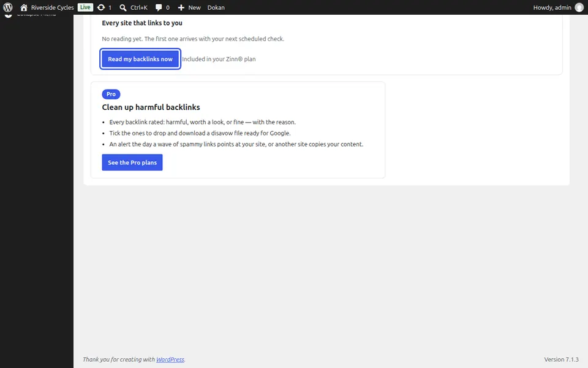The height and width of the screenshot is (368, 588).
Task: Click the Read my backlinks now button
Action: point(140,59)
